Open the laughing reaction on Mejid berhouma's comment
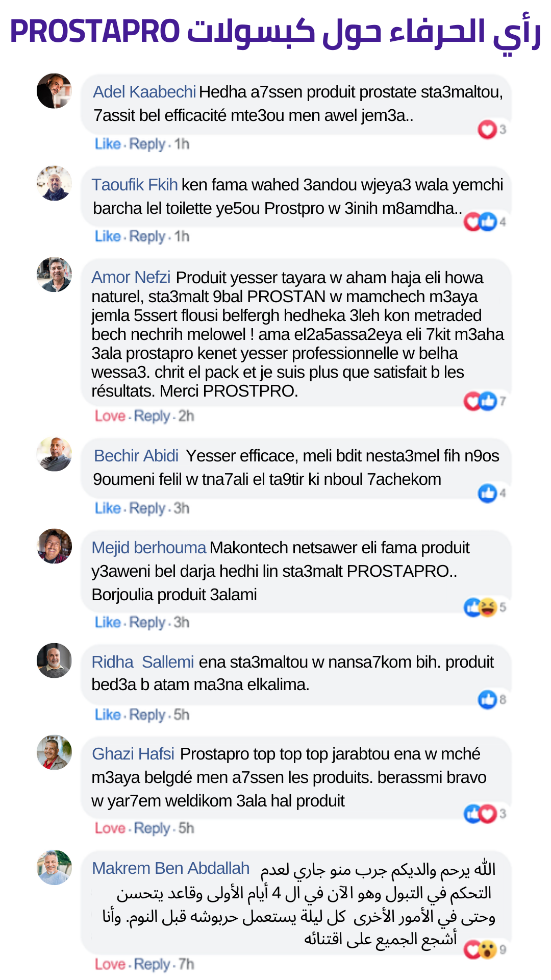This screenshot has height=980, width=551. click(x=489, y=607)
